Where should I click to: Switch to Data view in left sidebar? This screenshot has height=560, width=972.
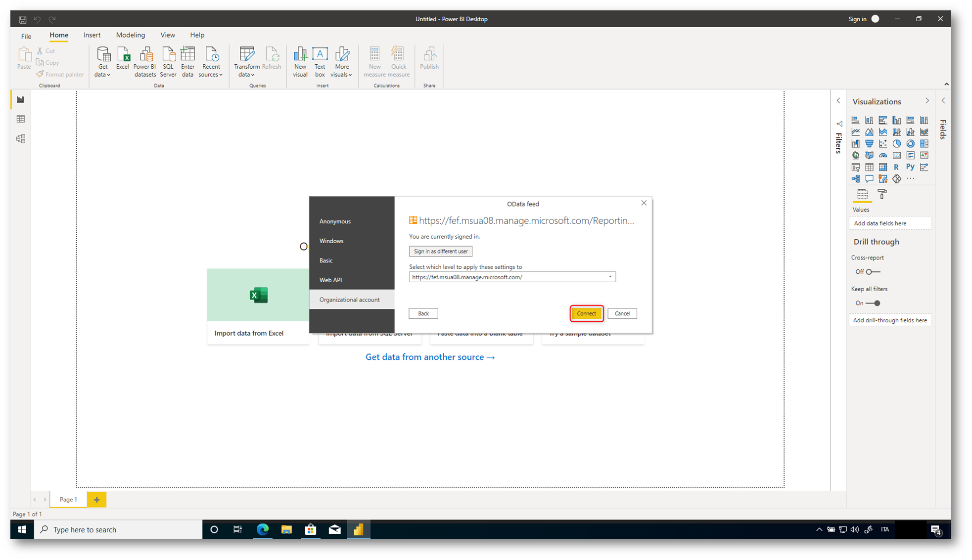pyautogui.click(x=21, y=119)
